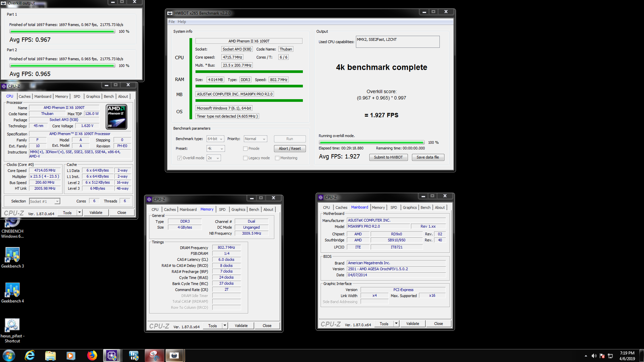644x362 pixels.
Task: Open the Preset 4k dropdown
Action: [x=216, y=148]
